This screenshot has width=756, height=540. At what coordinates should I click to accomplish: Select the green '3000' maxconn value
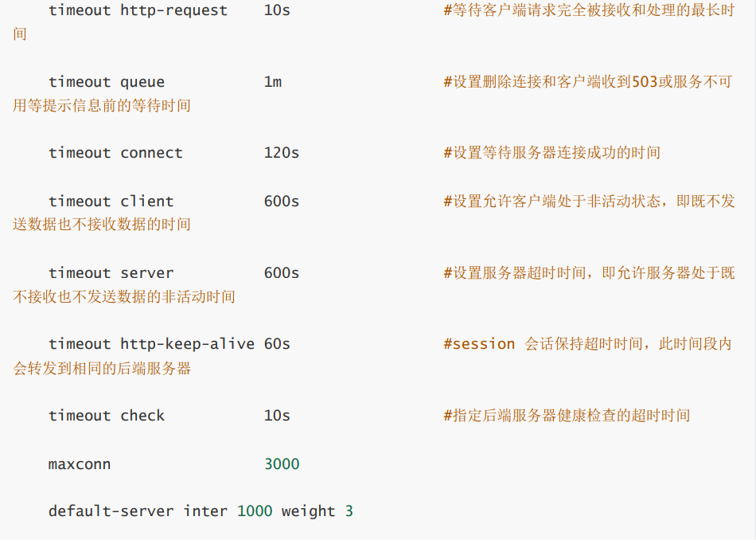[x=282, y=464]
